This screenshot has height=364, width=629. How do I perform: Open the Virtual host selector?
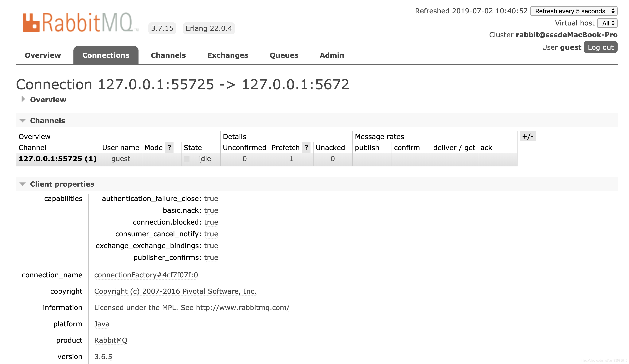click(607, 23)
